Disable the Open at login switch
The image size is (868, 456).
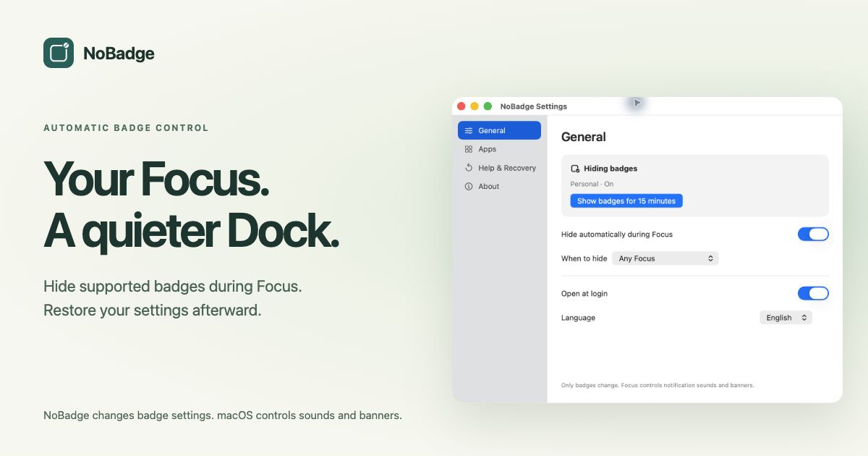click(813, 293)
